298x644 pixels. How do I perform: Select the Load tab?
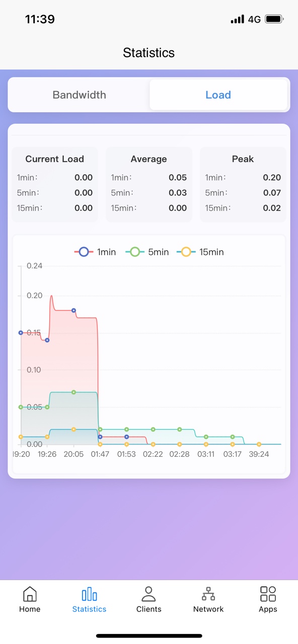coord(218,95)
